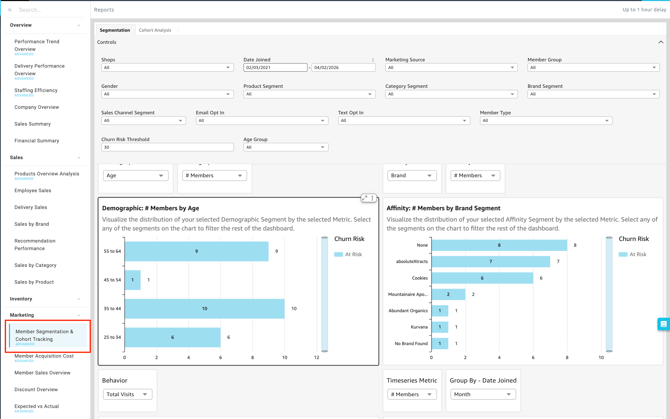Switch to the Cohort Analysis tab
Image resolution: width=670 pixels, height=419 pixels.
click(x=155, y=30)
